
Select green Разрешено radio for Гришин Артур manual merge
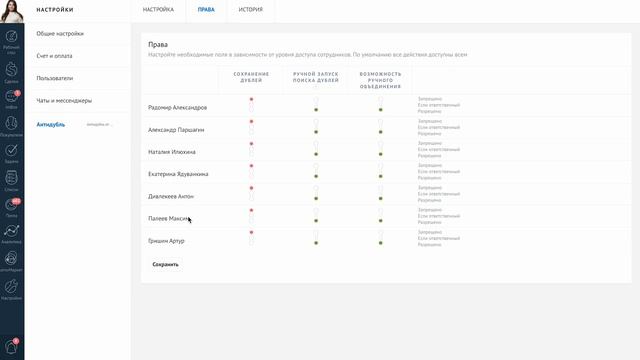(380, 243)
